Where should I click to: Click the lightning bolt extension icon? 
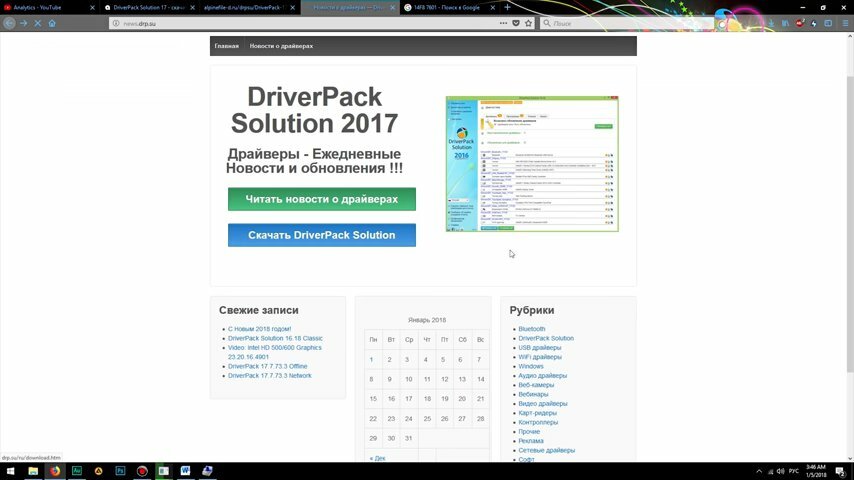[x=814, y=23]
